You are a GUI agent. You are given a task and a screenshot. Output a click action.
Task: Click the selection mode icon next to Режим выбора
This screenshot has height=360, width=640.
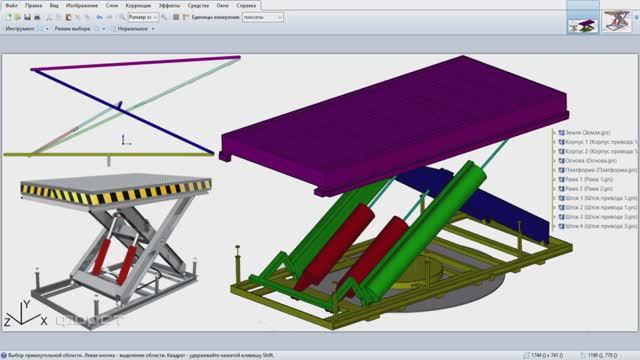click(x=97, y=29)
